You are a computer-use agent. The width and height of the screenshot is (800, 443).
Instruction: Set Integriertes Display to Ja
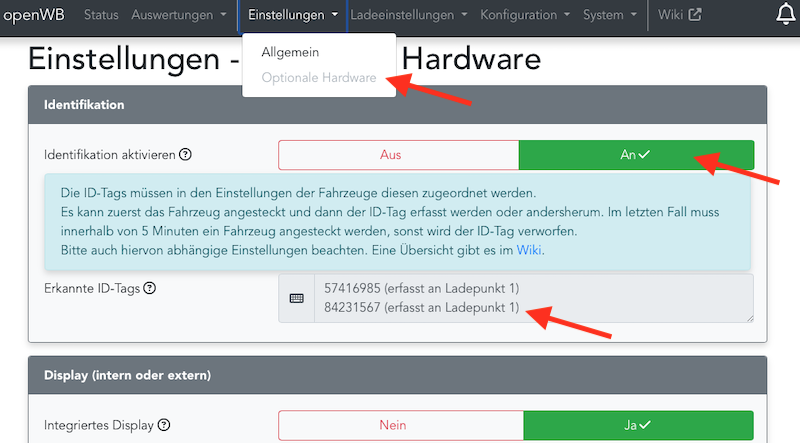638,425
